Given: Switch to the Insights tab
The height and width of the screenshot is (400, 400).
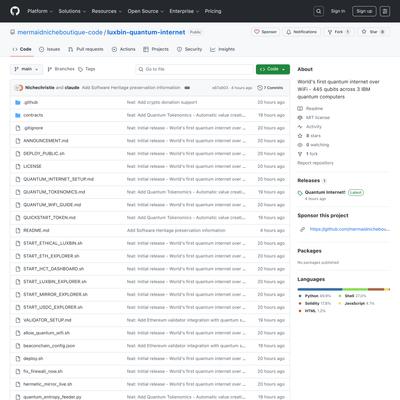Looking at the screenshot, I should (222, 49).
